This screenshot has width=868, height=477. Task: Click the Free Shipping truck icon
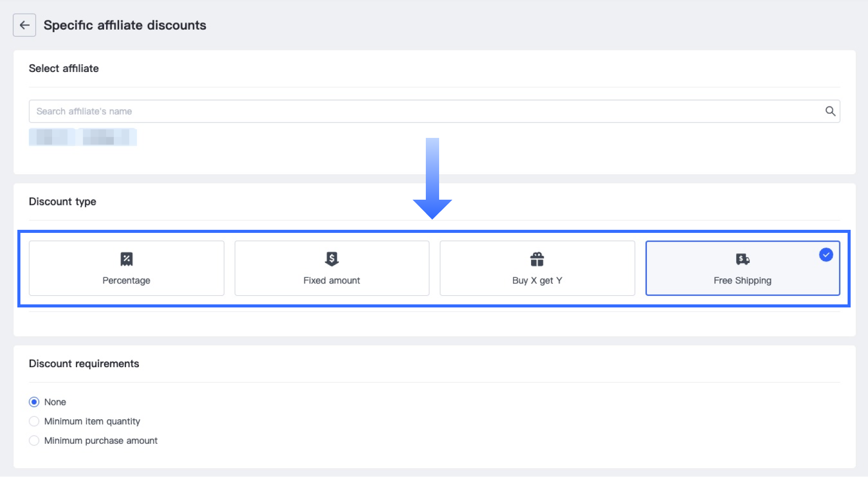742,259
